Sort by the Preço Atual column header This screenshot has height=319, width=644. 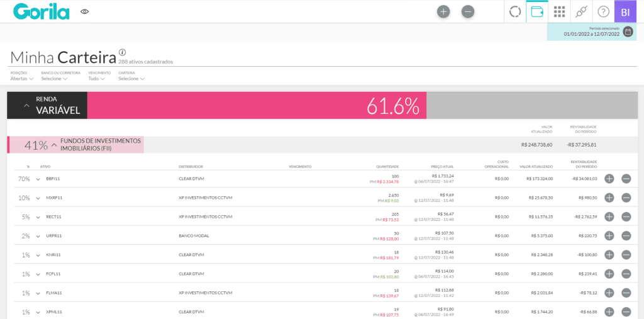pos(442,167)
